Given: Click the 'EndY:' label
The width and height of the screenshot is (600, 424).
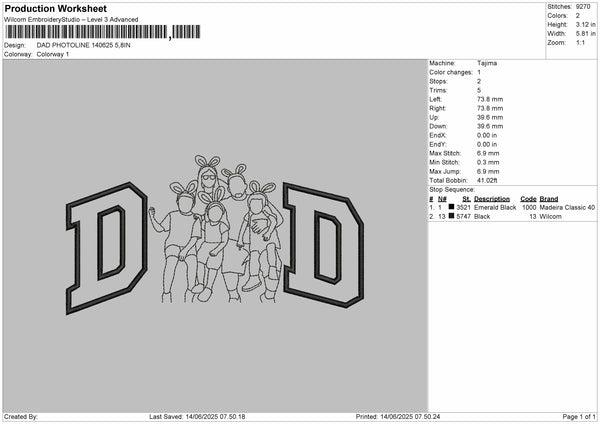Looking at the screenshot, I should point(438,144).
